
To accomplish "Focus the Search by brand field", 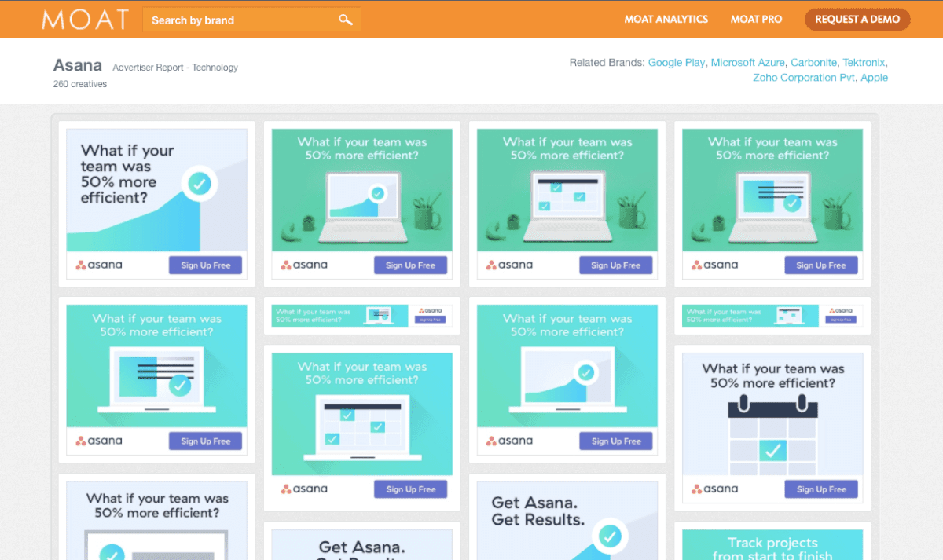I will 251,20.
